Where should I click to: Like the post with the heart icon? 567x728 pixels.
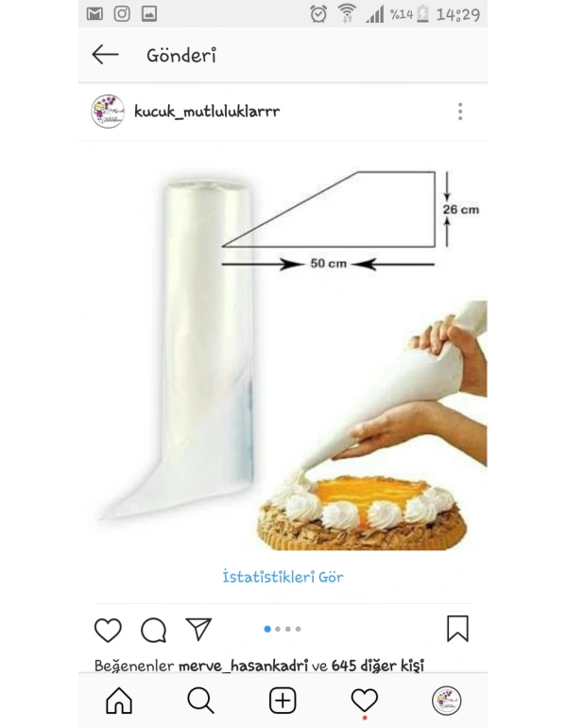108,630
